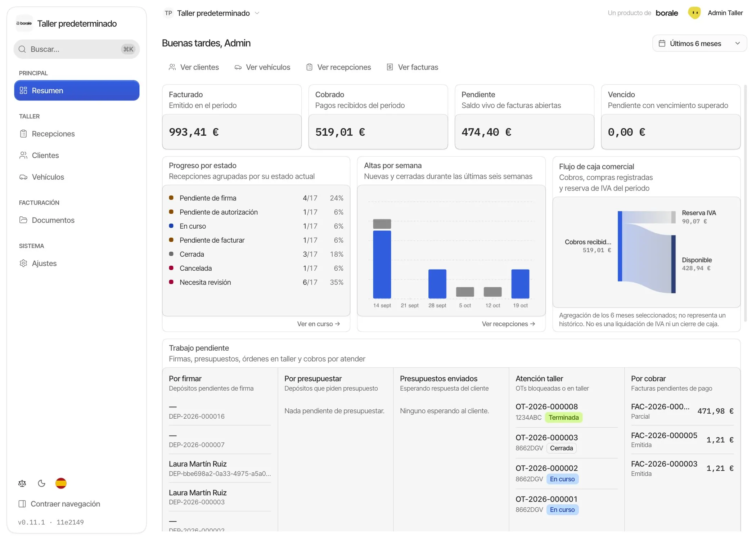756x540 pixels.
Task: Click the tall blue bar for 14 sept
Action: [x=382, y=264]
